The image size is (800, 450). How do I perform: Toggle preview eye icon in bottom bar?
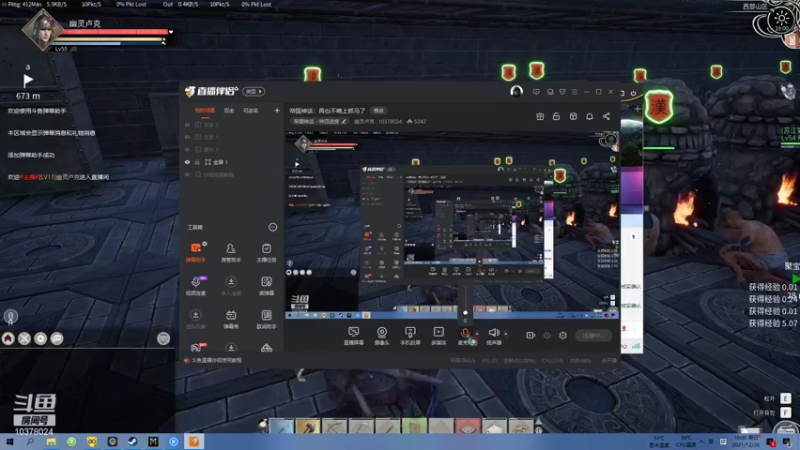coord(547,335)
